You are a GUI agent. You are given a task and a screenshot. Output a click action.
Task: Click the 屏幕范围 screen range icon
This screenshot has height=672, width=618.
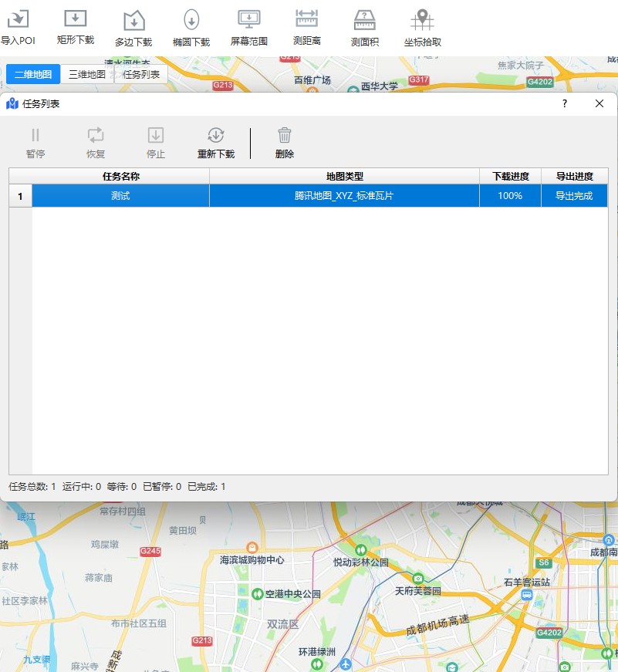(x=249, y=19)
